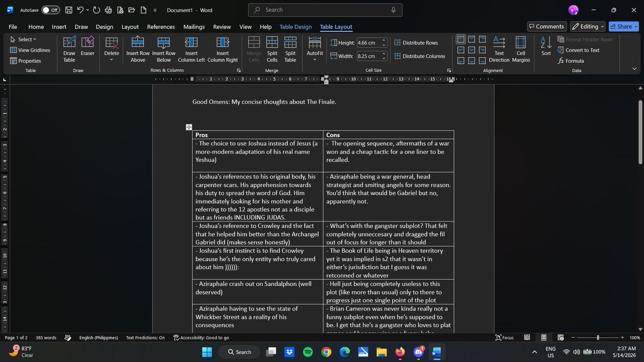Click Formula in Data group
Image resolution: width=644 pixels, height=362 pixels.
tap(572, 61)
